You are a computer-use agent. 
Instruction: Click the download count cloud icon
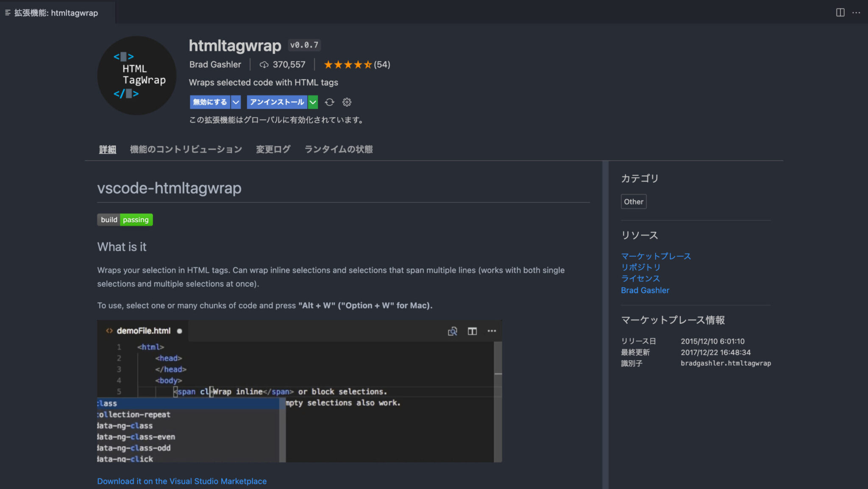(264, 64)
